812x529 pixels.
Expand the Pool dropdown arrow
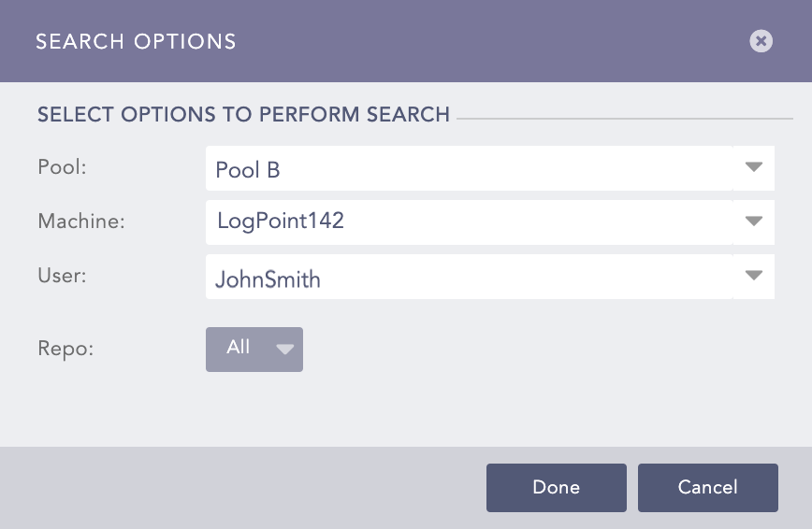(754, 168)
